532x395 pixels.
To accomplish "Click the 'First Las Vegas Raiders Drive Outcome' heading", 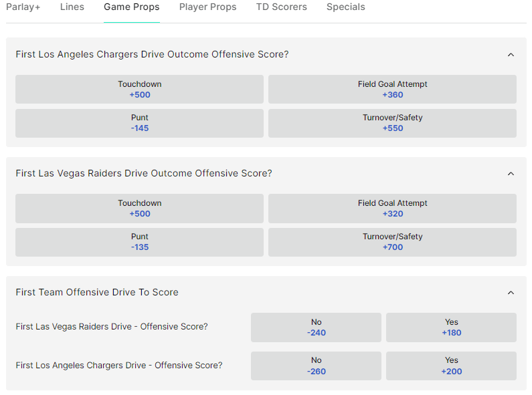I will (144, 174).
